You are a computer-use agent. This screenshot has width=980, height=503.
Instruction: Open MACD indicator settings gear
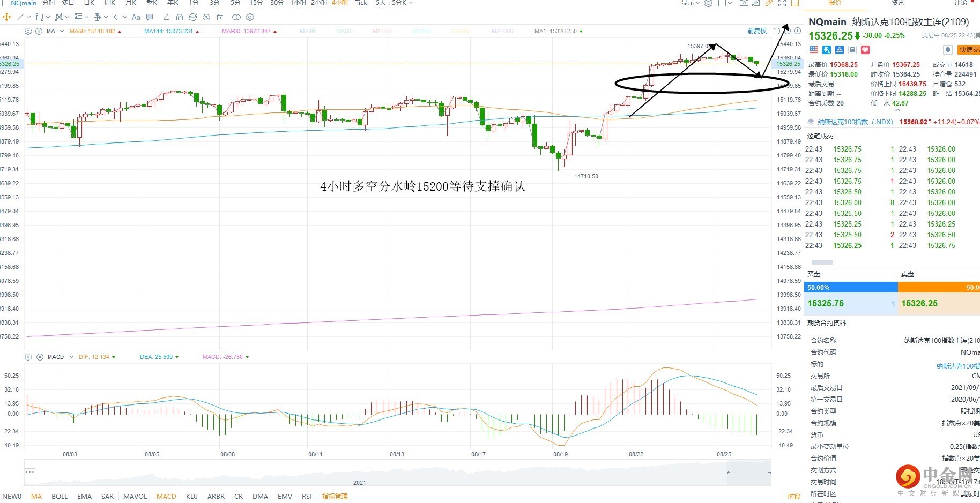click(x=28, y=357)
